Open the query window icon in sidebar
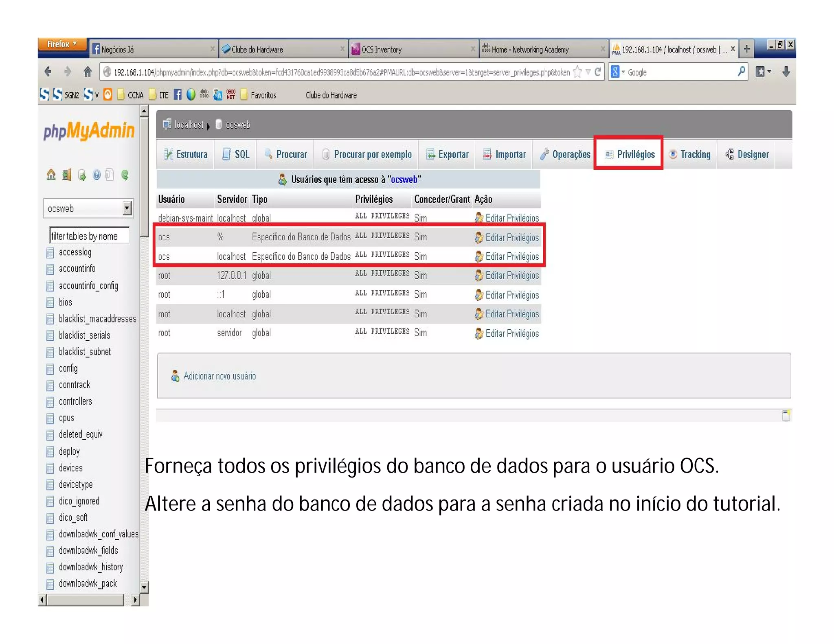The image size is (834, 644). coord(82,175)
